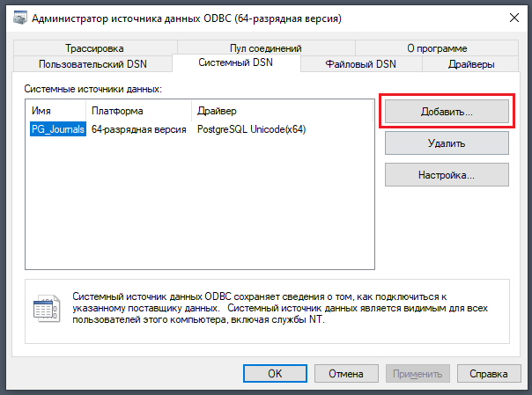Click the Отмена button

[x=346, y=373]
